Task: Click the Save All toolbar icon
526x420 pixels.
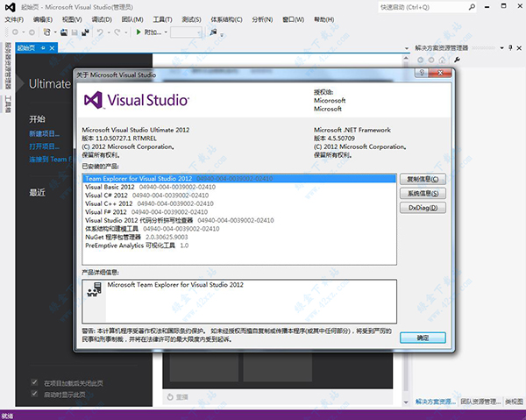Action: [x=86, y=32]
